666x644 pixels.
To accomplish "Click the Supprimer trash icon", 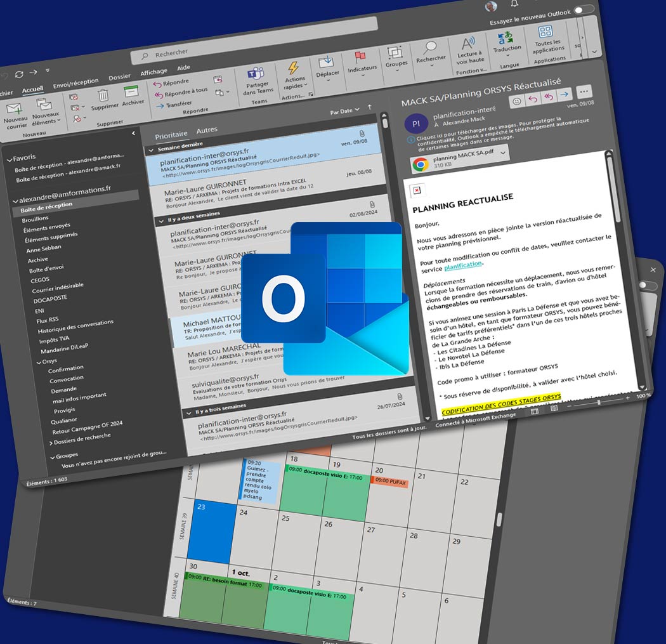I will click(103, 96).
